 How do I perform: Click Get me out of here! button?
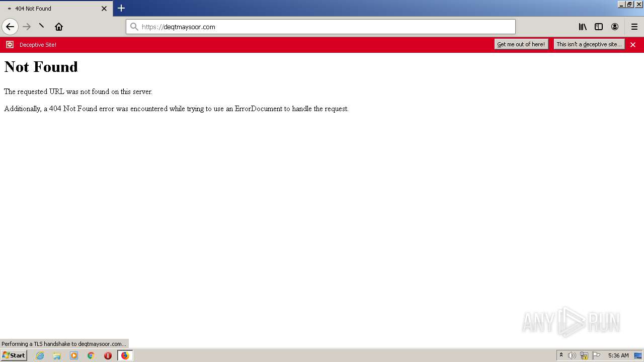coord(521,44)
